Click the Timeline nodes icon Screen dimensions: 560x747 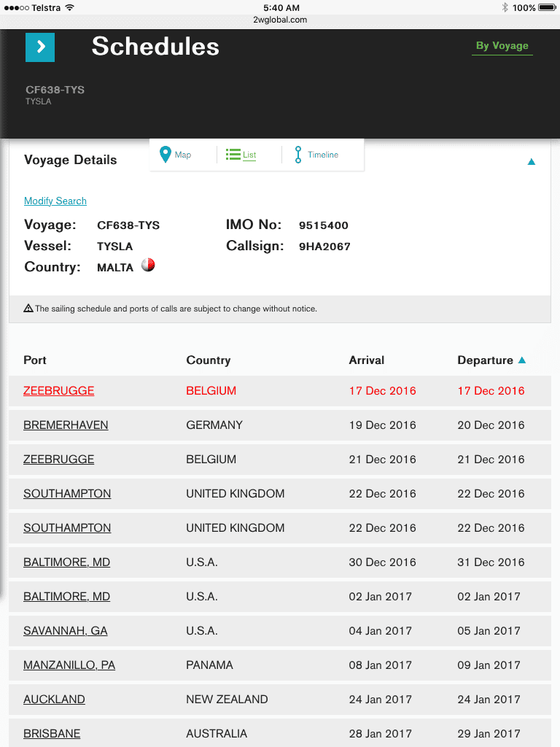point(298,155)
